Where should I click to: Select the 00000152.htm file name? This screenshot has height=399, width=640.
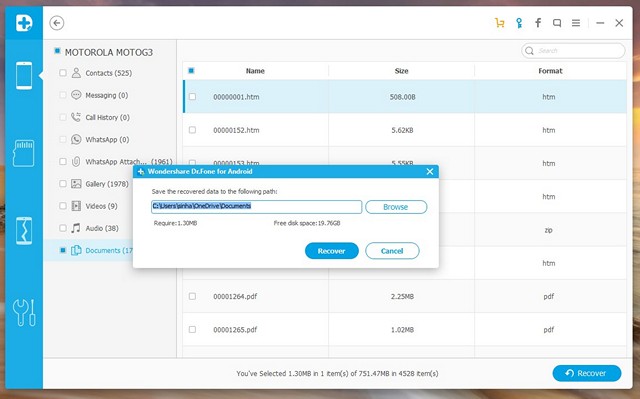click(236, 130)
